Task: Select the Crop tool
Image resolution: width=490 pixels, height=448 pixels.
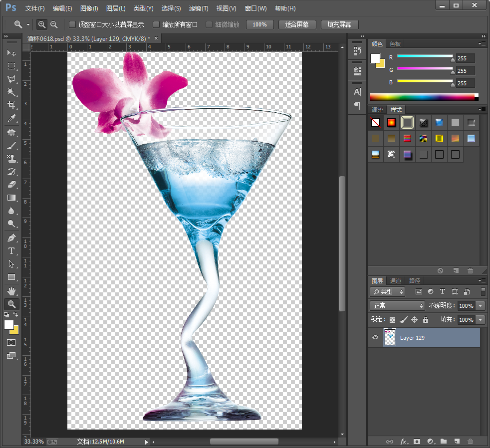Action: click(x=11, y=105)
